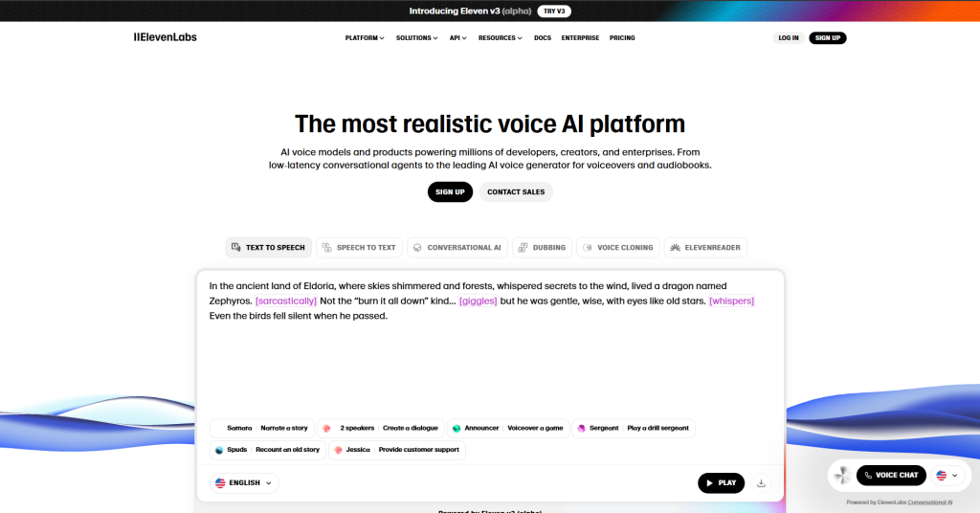Click the ElevenLabs logo

pyautogui.click(x=165, y=37)
